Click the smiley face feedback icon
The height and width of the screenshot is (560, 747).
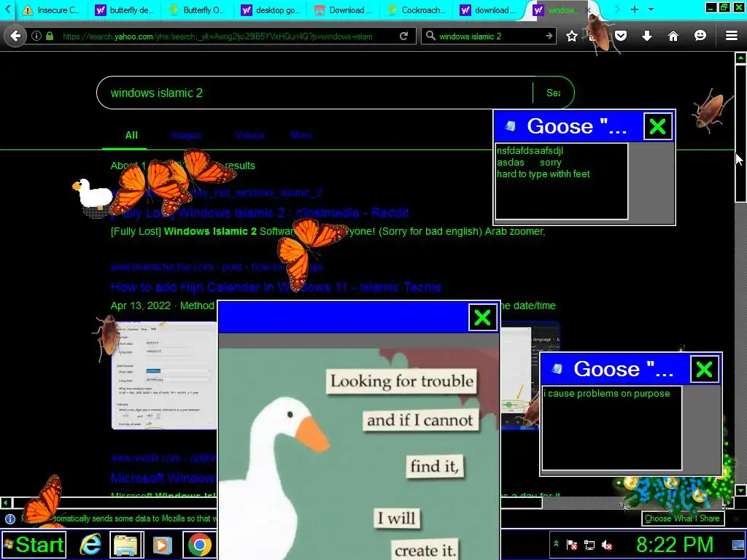[700, 36]
